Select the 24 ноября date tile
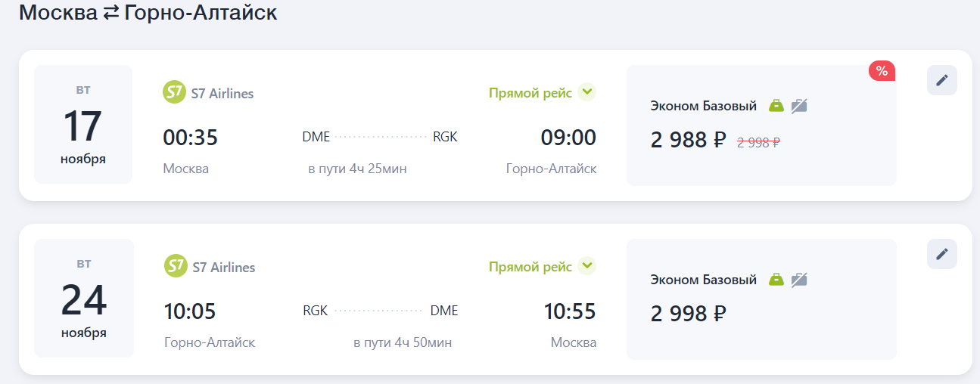Image resolution: width=980 pixels, height=384 pixels. (x=84, y=298)
